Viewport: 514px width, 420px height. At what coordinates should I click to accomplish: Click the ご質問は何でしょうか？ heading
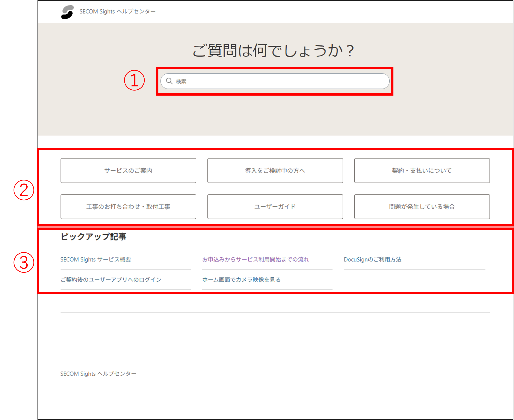click(x=273, y=51)
